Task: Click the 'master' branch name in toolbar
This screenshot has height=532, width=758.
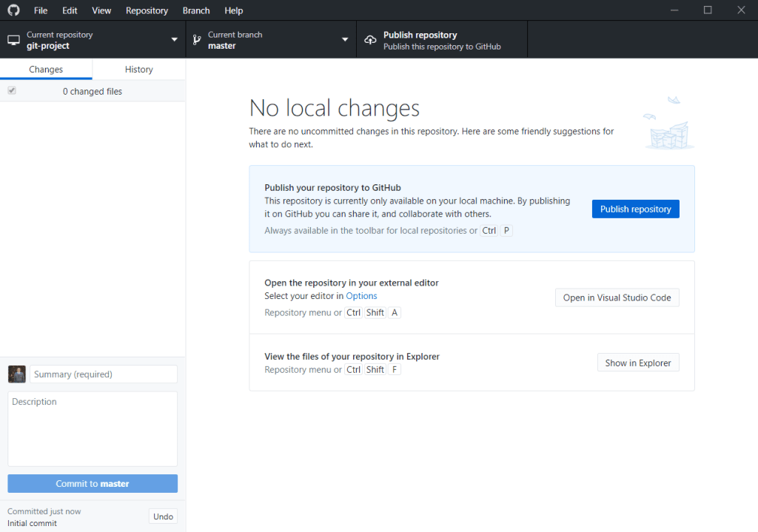Action: tap(222, 46)
